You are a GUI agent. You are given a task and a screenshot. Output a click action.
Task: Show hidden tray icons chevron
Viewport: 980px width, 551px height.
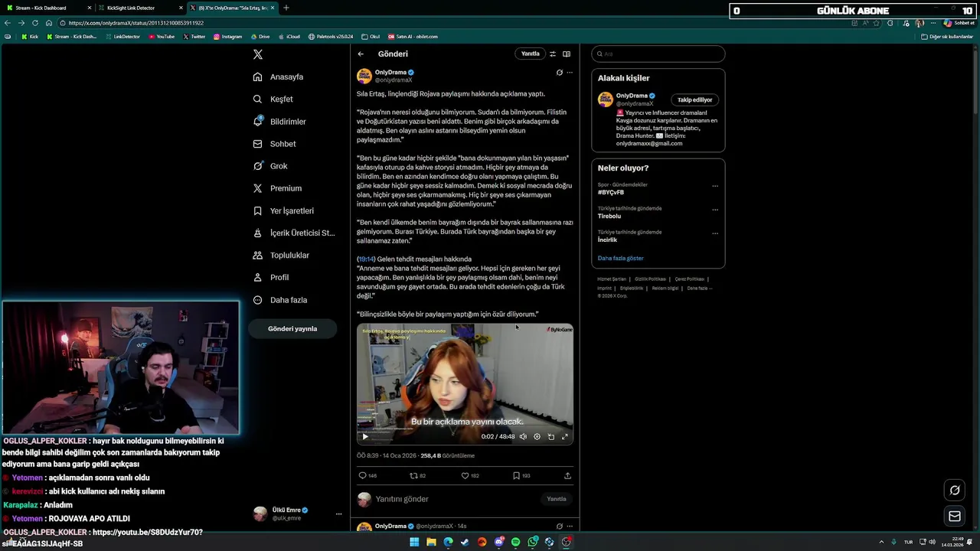881,542
